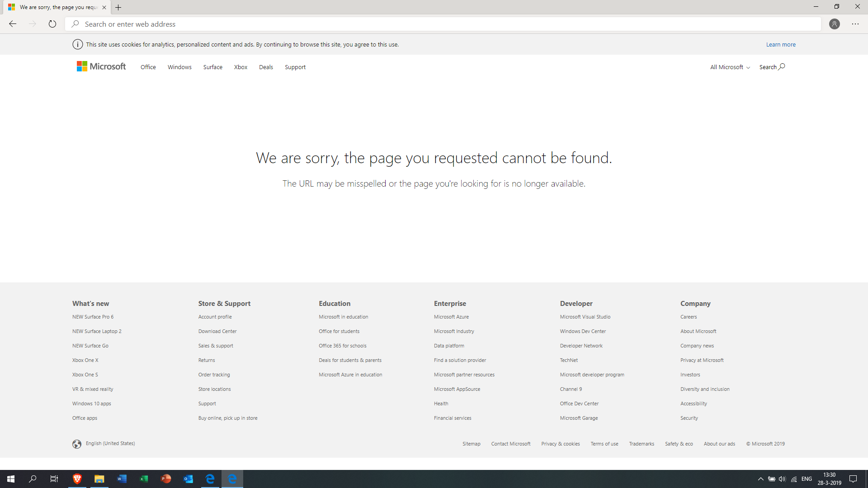
Task: Expand the All Microsoft dropdown
Action: [x=730, y=67]
